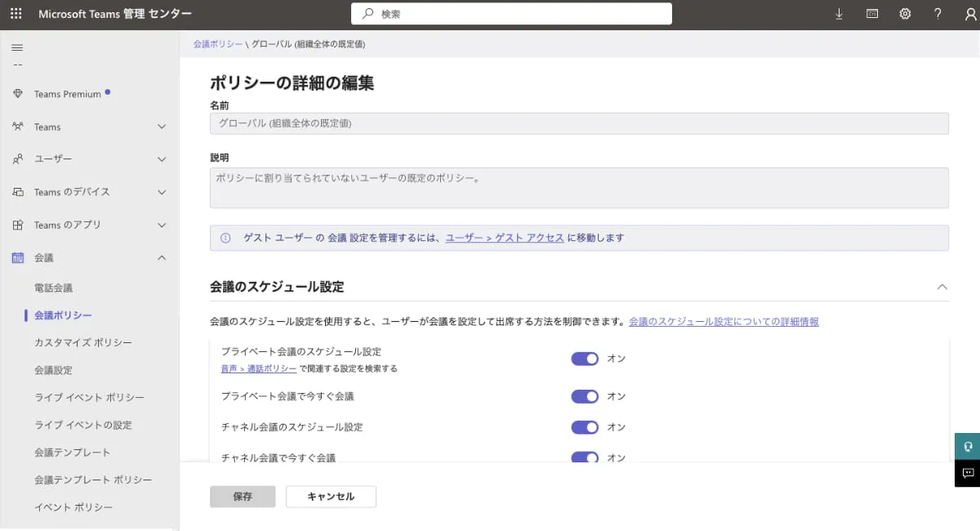Collapse the navigation pane with the hamburger icon
980x531 pixels.
(17, 47)
